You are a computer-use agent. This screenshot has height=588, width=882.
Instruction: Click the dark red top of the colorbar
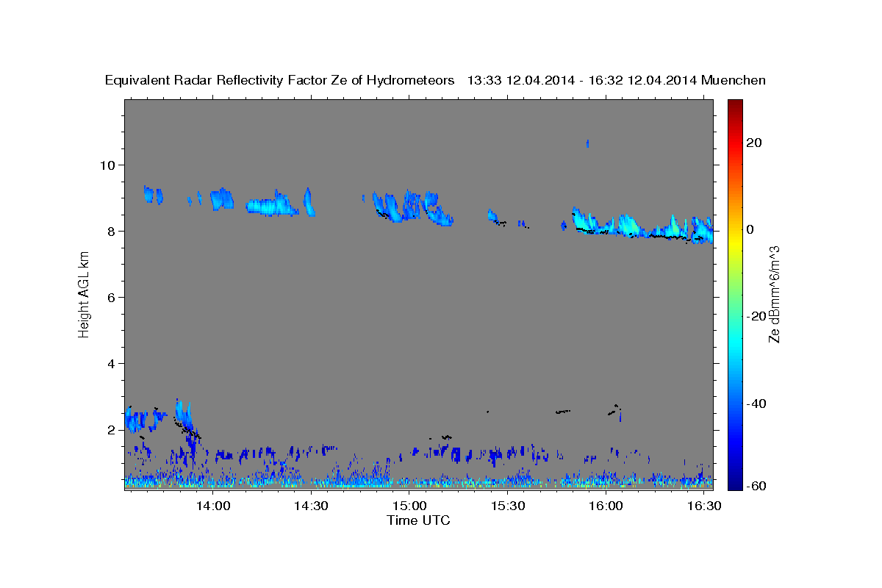coord(735,104)
